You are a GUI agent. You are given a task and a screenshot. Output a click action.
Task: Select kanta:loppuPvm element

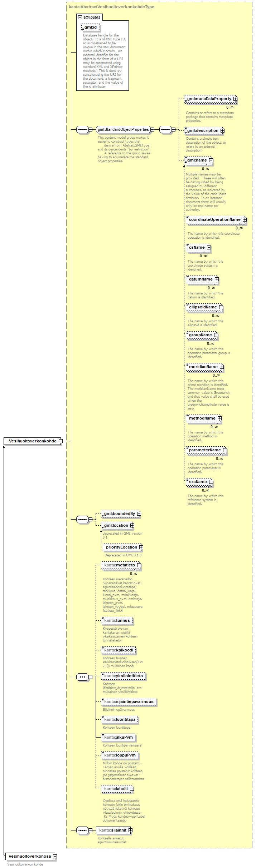(120, 755)
